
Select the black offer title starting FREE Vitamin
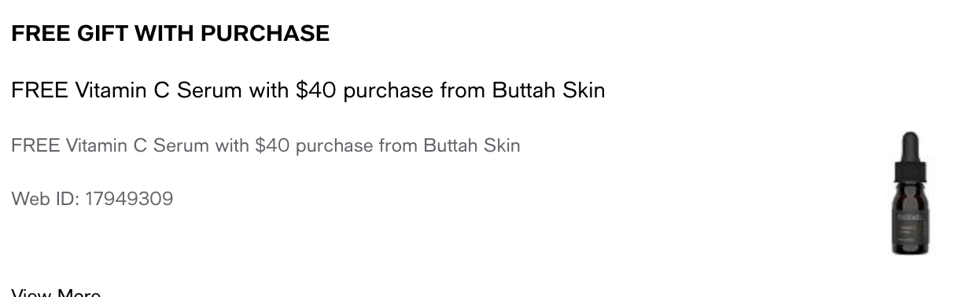pos(308,90)
